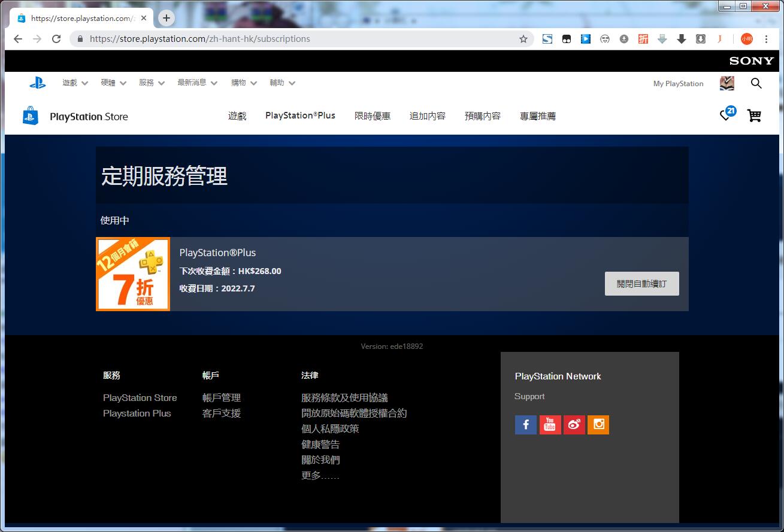784x532 pixels.
Task: Click the SONY logo in the top bar
Action: tap(752, 61)
